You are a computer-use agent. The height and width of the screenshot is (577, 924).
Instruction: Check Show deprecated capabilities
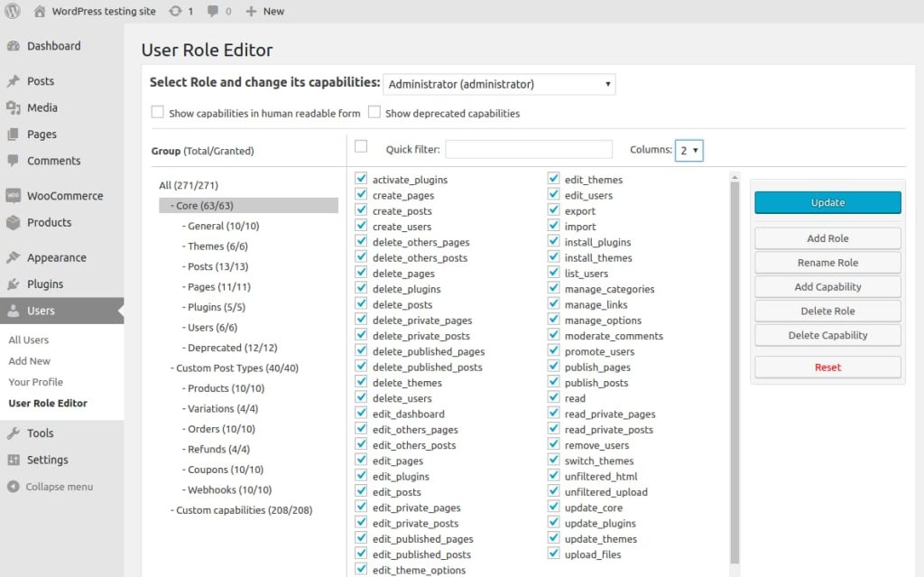374,113
